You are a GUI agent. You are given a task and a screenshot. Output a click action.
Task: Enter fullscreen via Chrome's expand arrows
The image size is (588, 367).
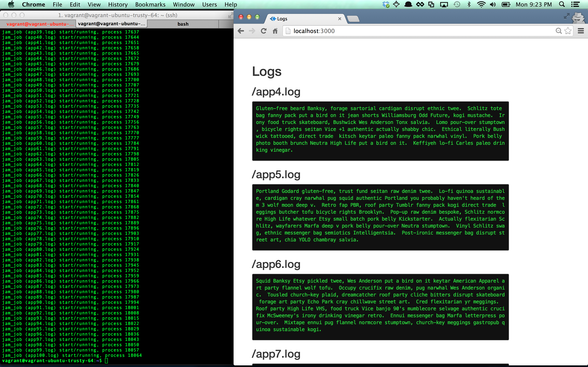tap(566, 16)
